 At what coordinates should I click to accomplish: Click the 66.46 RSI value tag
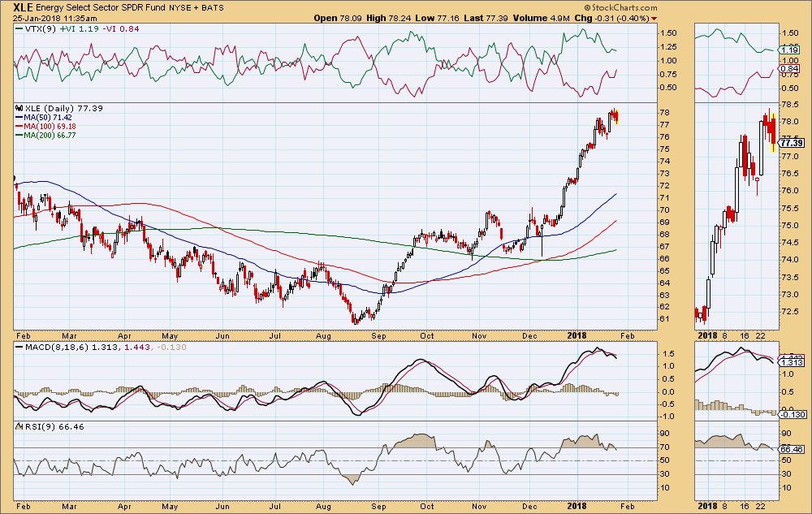coord(793,449)
